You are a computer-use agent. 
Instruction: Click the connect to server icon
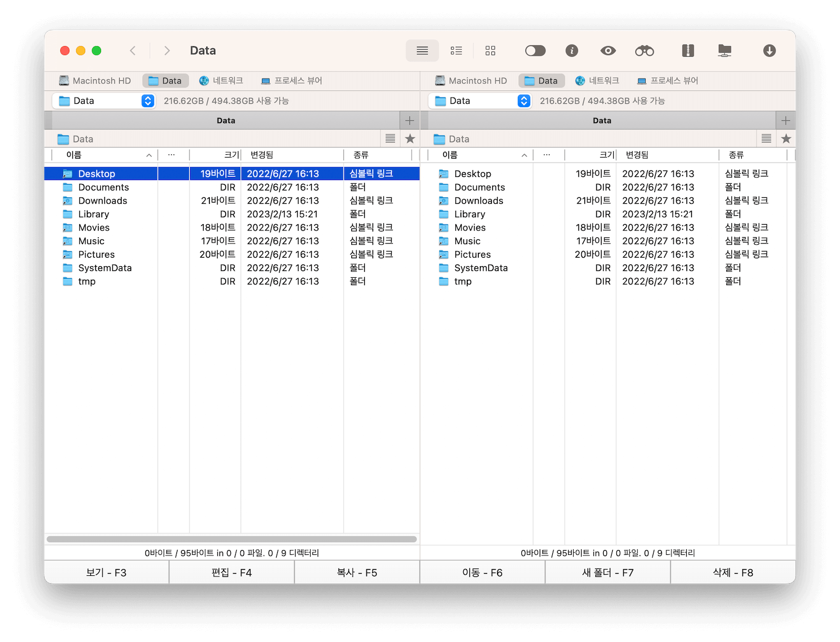[724, 50]
